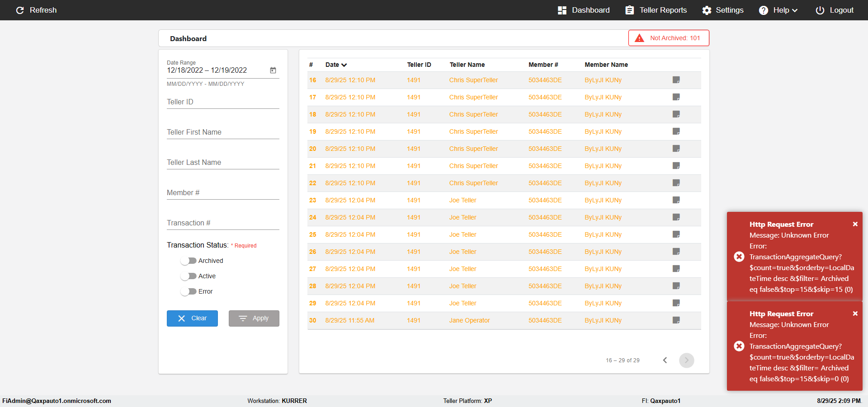
Task: Click the note icon for row 16
Action: [x=676, y=80]
